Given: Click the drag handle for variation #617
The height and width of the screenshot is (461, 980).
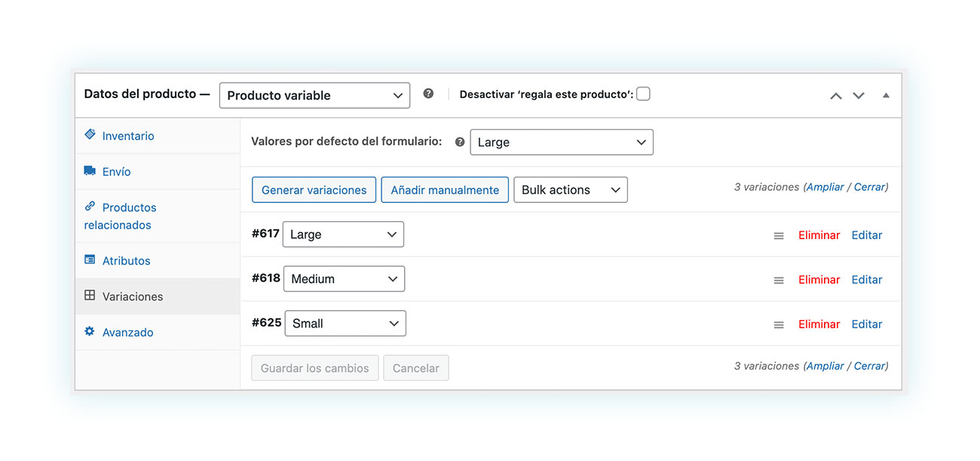Looking at the screenshot, I should tap(779, 236).
